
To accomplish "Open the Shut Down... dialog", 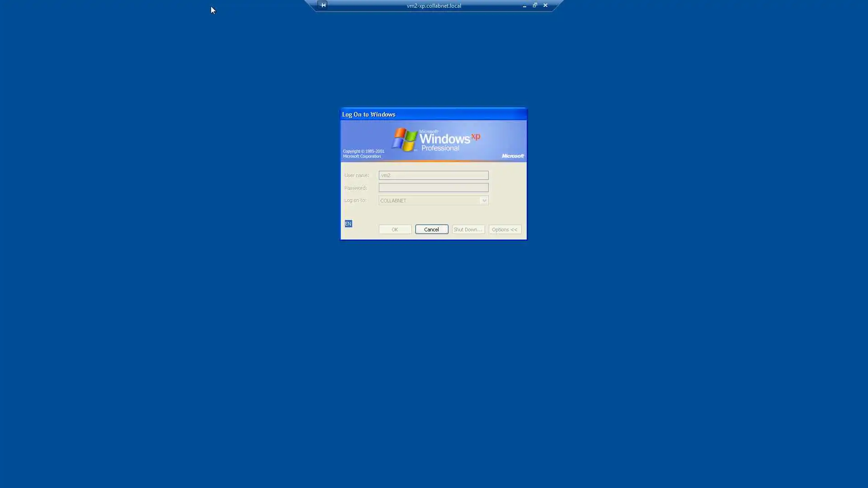I will [x=468, y=230].
